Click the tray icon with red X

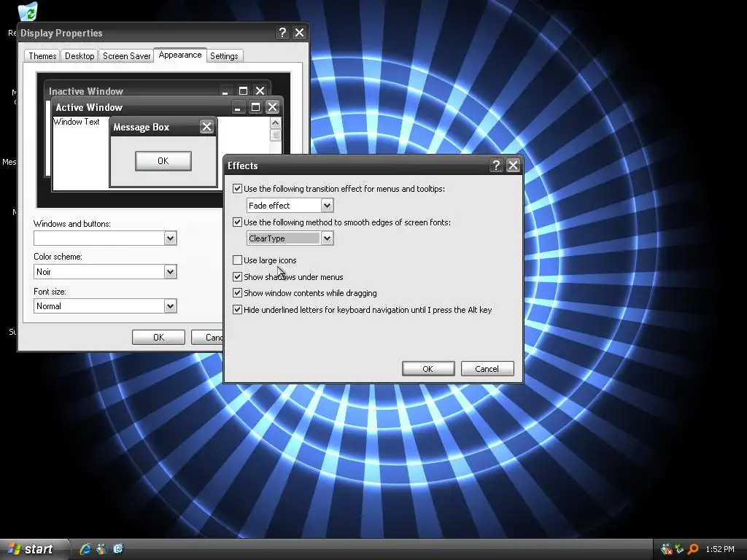667,549
